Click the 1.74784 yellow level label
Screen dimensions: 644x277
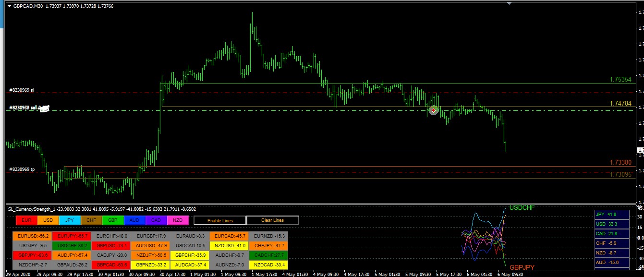coord(620,103)
